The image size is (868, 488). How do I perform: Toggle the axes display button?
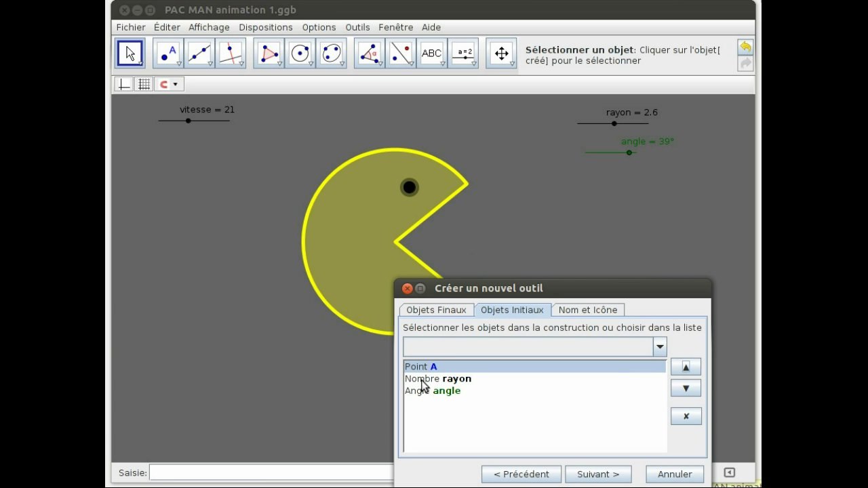point(124,85)
